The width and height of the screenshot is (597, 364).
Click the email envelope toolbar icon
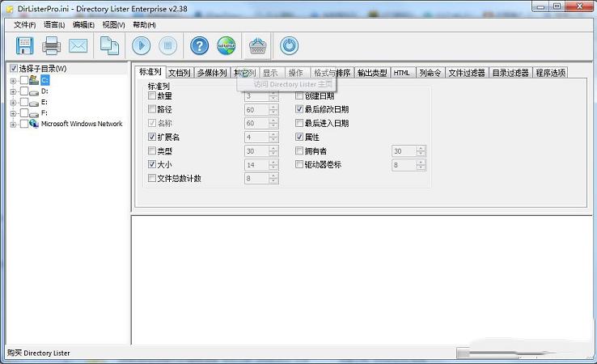pyautogui.click(x=78, y=46)
